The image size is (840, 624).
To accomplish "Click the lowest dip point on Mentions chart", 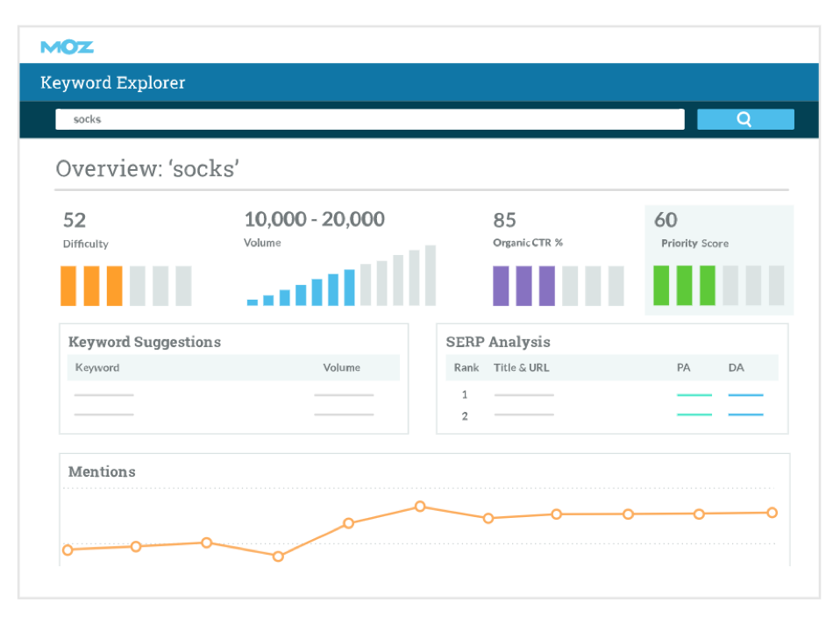I will click(x=278, y=557).
